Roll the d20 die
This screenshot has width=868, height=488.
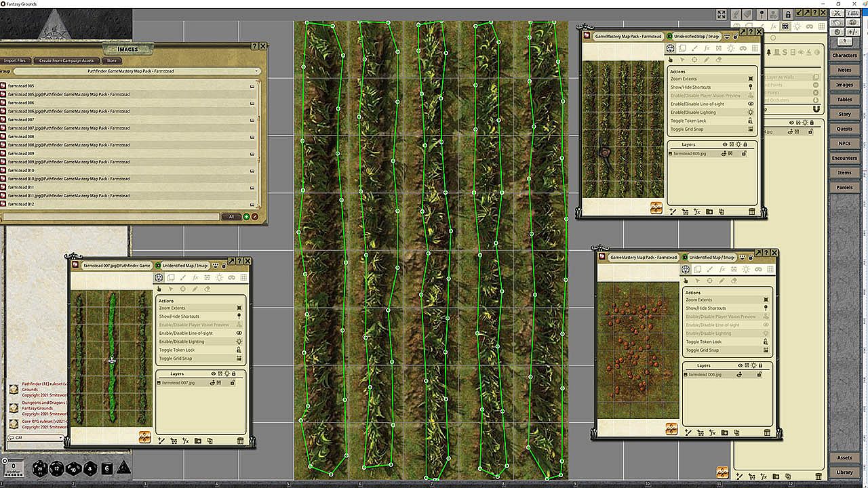pyautogui.click(x=39, y=468)
